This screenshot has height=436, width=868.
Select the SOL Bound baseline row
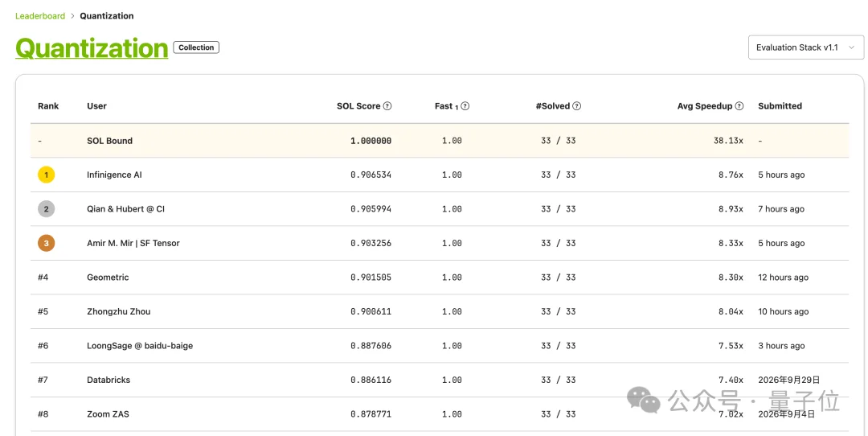tap(440, 141)
